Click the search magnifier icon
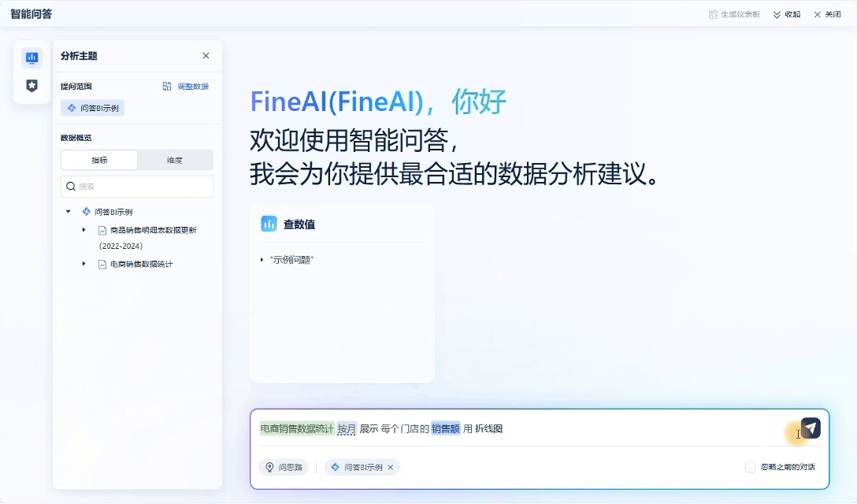Screen dimensions: 857x504 click(x=71, y=187)
